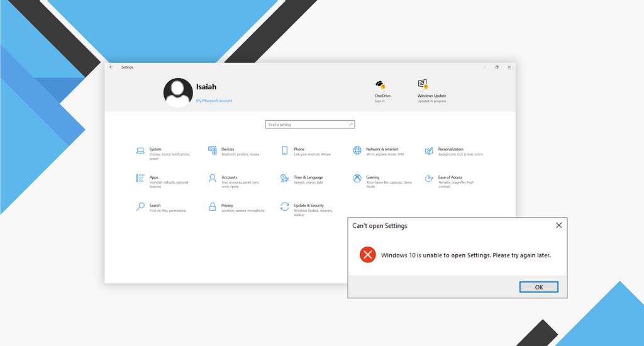Click 'Updates in progress' text
This screenshot has width=644, height=346.
pyautogui.click(x=431, y=101)
